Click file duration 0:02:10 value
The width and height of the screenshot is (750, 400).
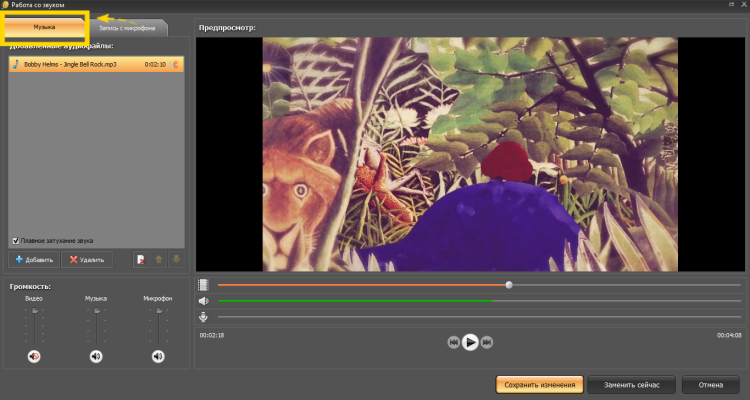coord(155,65)
